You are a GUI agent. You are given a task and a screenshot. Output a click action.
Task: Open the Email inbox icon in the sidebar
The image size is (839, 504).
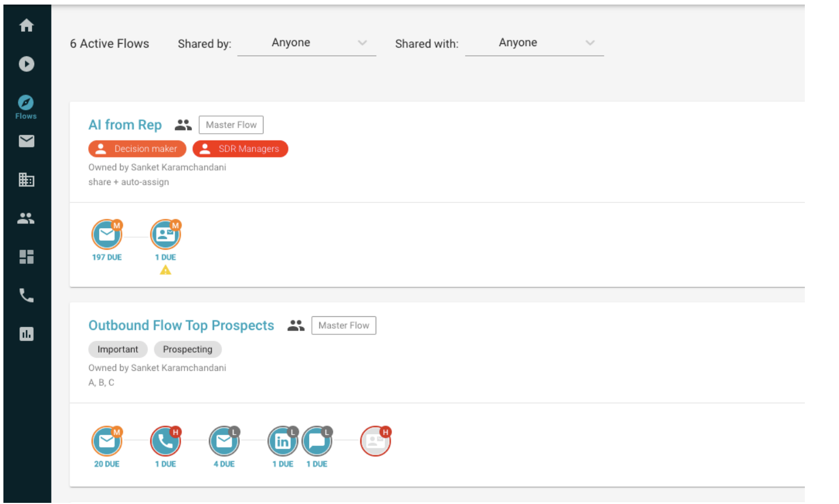pyautogui.click(x=26, y=141)
